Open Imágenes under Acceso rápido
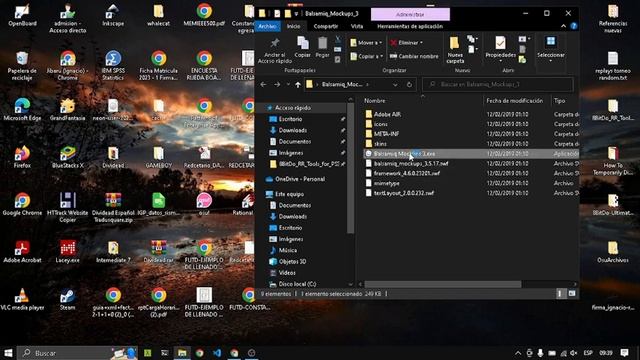Image resolution: width=640 pixels, height=360 pixels. [x=291, y=153]
